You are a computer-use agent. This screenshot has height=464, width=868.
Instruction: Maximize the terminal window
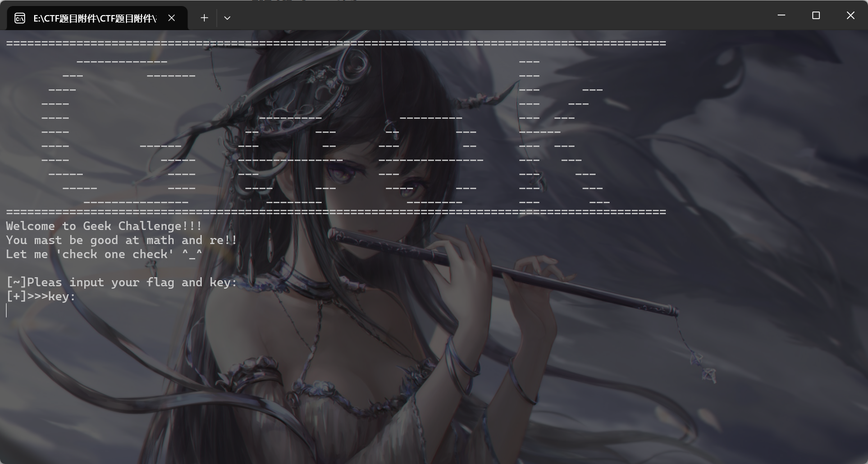coord(816,16)
